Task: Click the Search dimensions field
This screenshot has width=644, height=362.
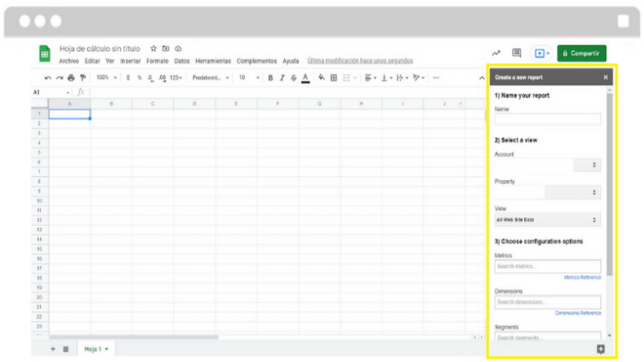Action: click(547, 302)
